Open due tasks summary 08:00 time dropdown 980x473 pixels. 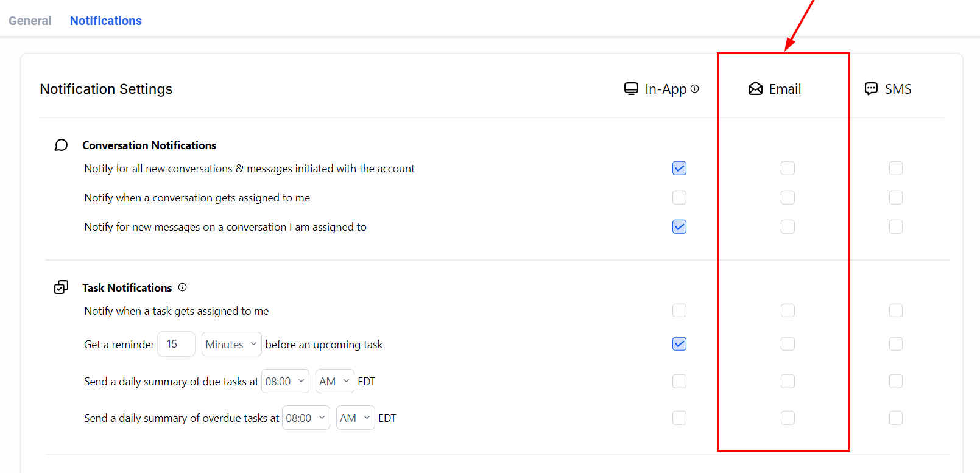[x=284, y=381]
